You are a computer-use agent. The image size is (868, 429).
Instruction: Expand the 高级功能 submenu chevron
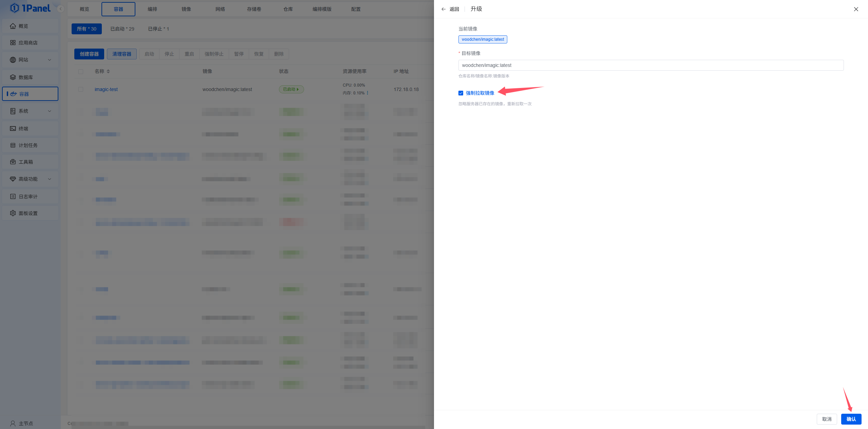[50, 179]
